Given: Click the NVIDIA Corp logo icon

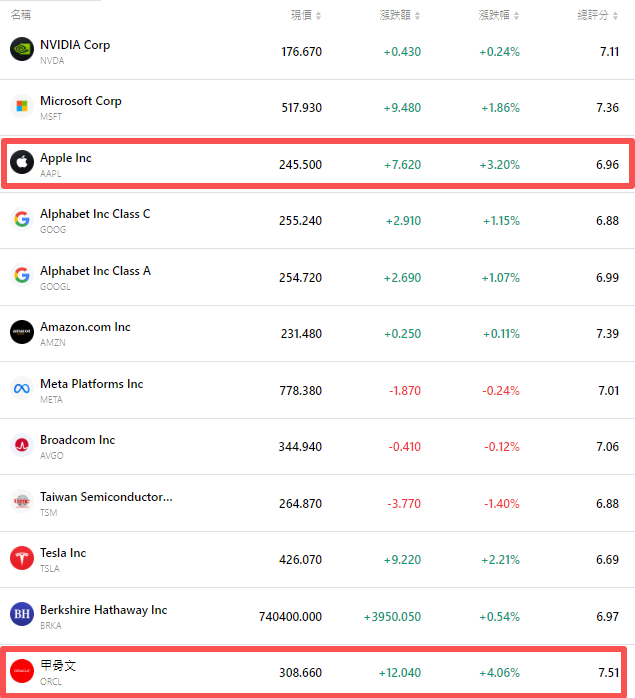Looking at the screenshot, I should [22, 50].
